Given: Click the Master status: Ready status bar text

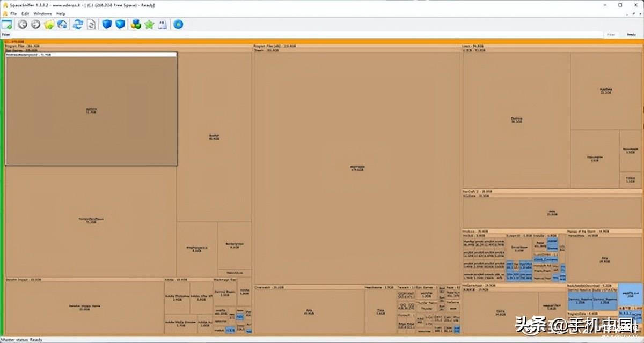Looking at the screenshot, I should click(21, 340).
